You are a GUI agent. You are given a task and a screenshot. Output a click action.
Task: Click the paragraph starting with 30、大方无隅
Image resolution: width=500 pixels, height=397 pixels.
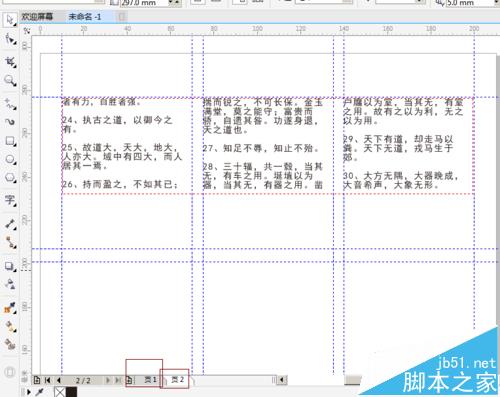coord(401,180)
